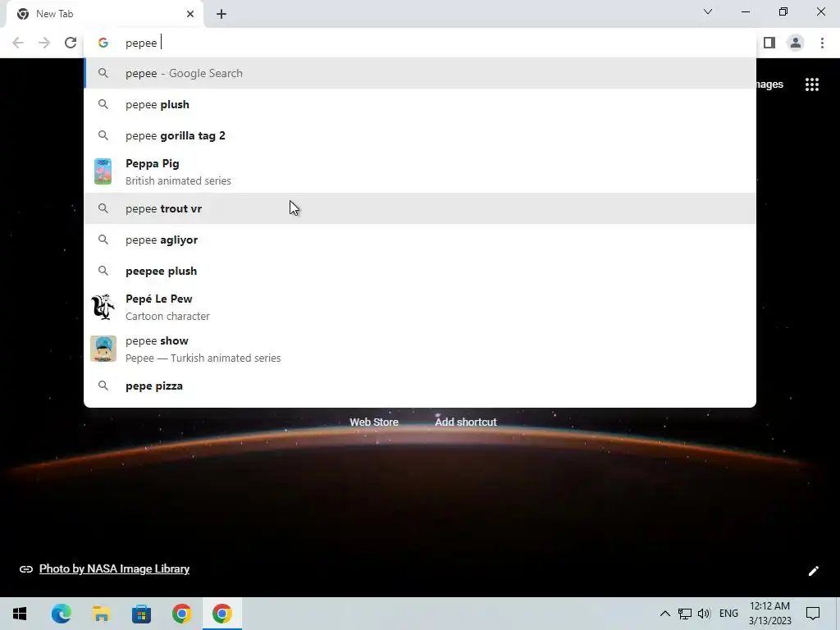Choose 'pepee show' Turkish animated series suggestion
Image resolution: width=840 pixels, height=630 pixels.
(x=420, y=349)
